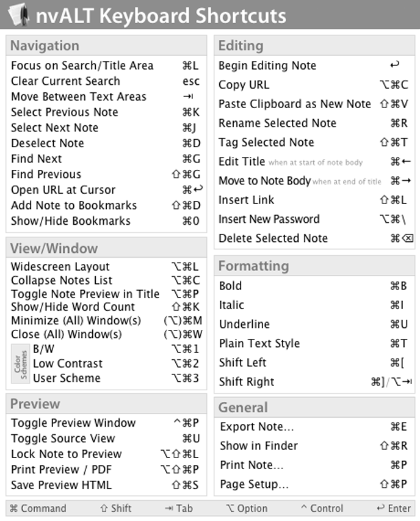Select Show/Hide Word Count entry
Viewport: 420px width, 521px height.
[73, 307]
